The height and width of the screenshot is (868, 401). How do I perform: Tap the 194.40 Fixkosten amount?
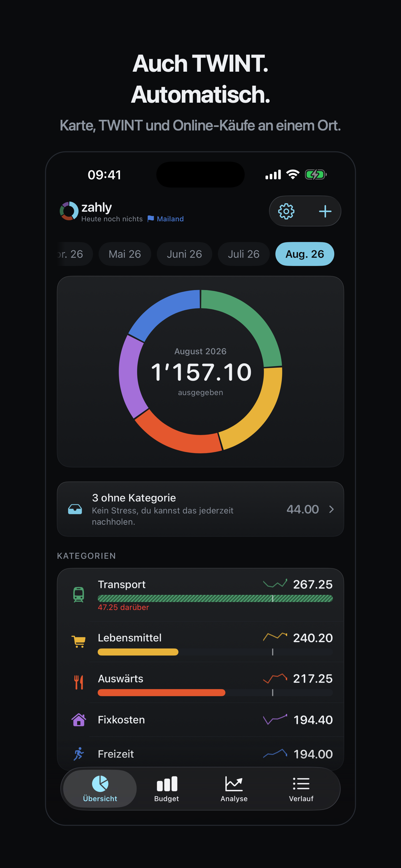tap(313, 720)
